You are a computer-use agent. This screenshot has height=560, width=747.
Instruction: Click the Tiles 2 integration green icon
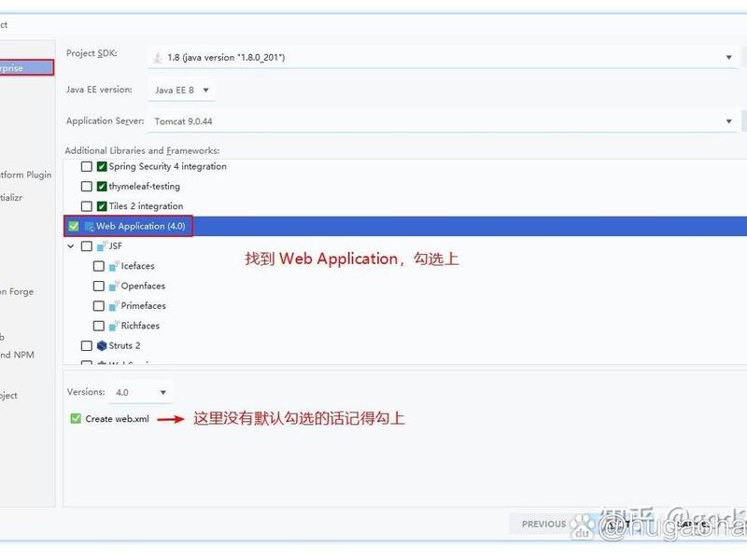102,206
